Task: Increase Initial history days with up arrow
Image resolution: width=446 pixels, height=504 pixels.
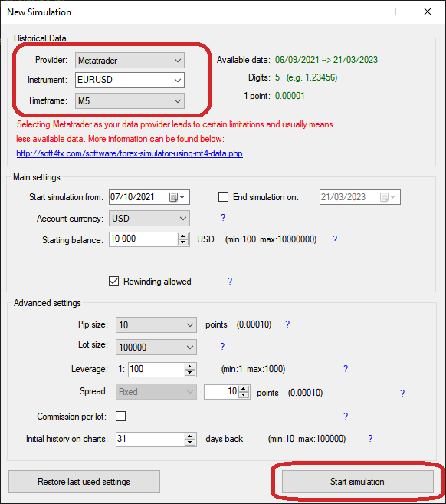Action: 190,436
